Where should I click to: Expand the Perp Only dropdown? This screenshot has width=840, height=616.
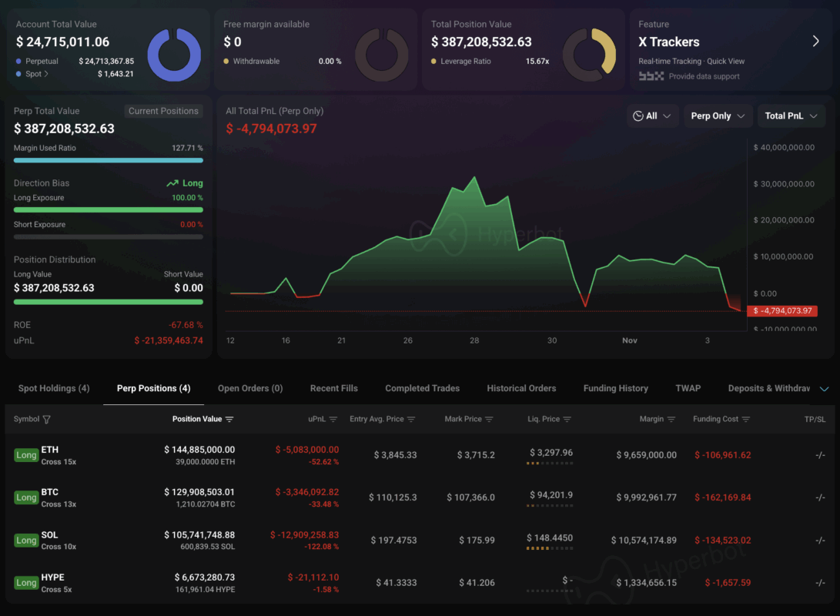click(x=718, y=115)
